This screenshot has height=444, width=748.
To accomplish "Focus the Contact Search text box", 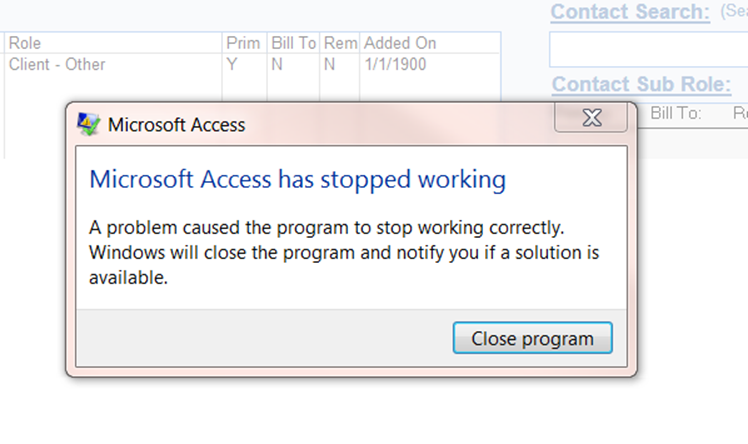I will point(648,49).
